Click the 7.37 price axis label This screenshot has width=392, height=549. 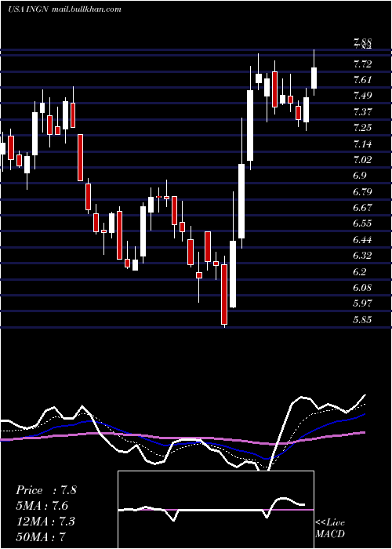point(362,111)
